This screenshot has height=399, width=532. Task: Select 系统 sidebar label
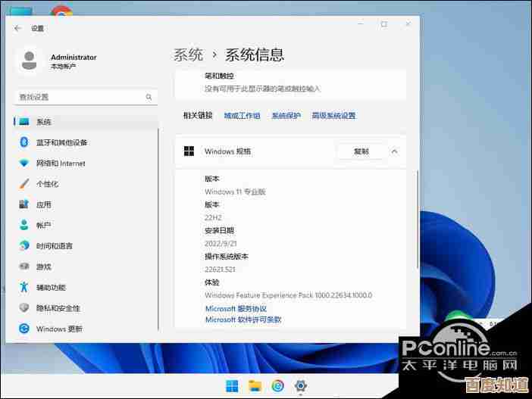[x=43, y=122]
